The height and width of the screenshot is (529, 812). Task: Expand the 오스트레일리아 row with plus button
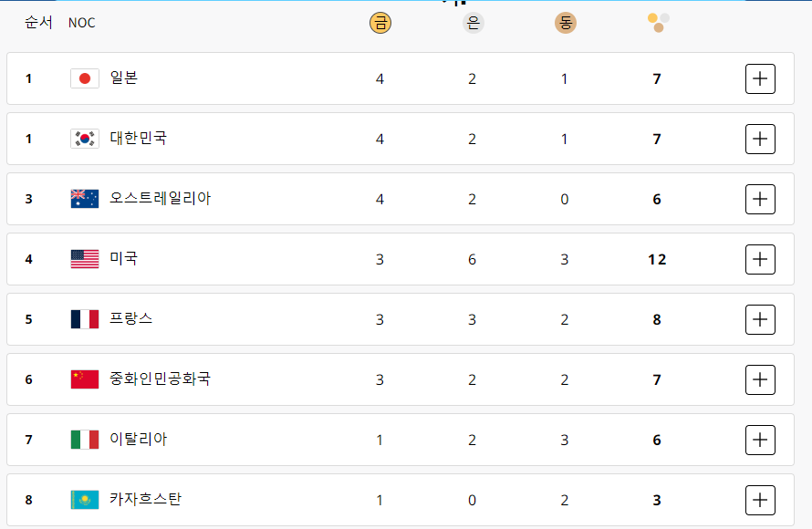coord(760,199)
